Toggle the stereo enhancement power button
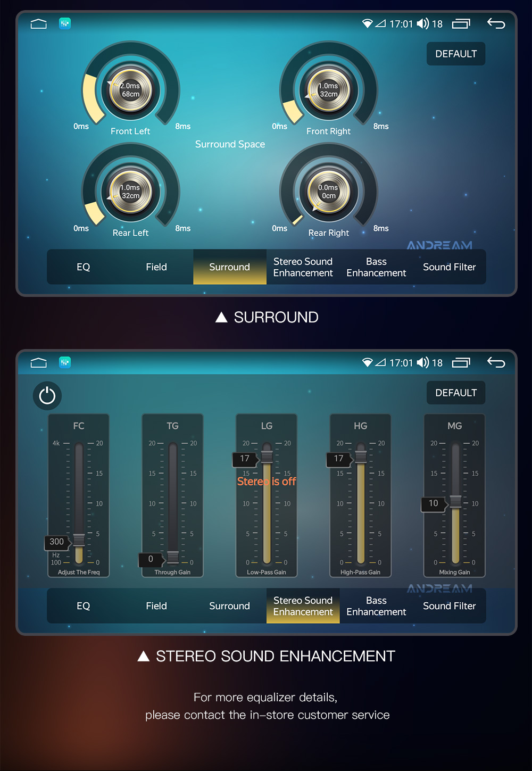The width and height of the screenshot is (532, 771). pos(47,396)
